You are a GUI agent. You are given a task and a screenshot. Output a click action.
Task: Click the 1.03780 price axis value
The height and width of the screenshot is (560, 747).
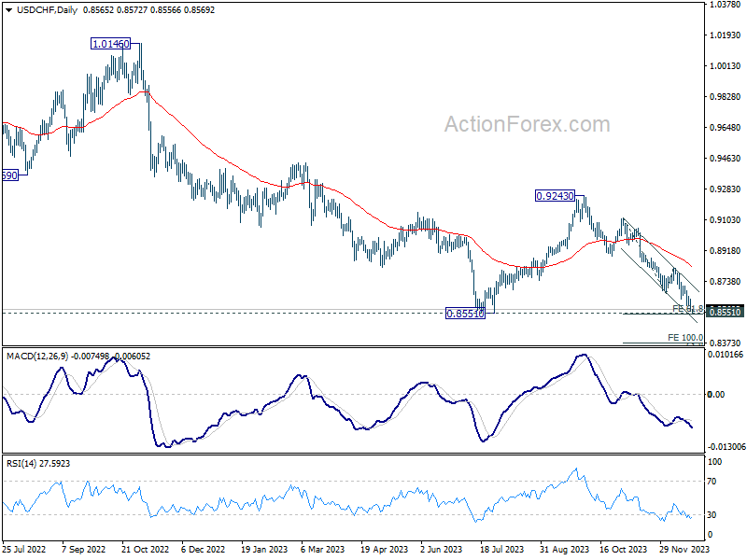tap(726, 5)
